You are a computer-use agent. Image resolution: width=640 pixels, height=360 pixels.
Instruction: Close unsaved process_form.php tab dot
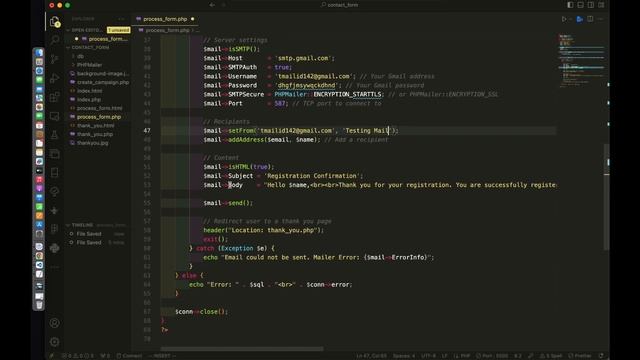(193, 19)
